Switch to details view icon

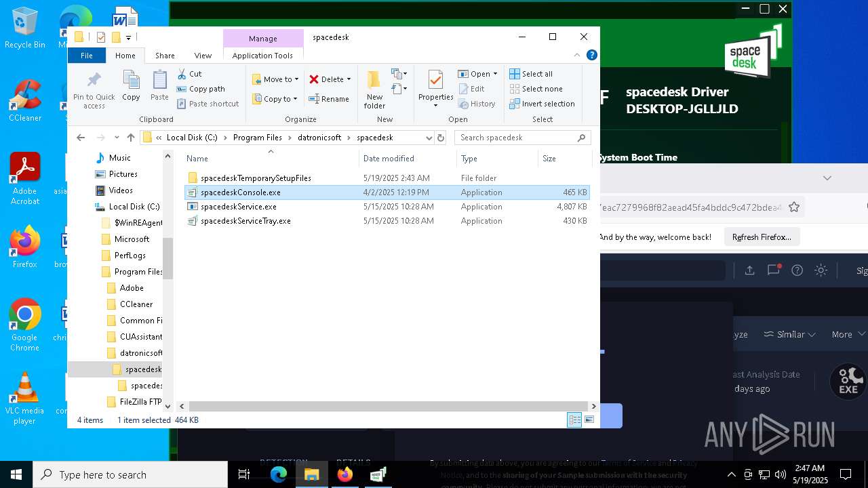coord(574,420)
